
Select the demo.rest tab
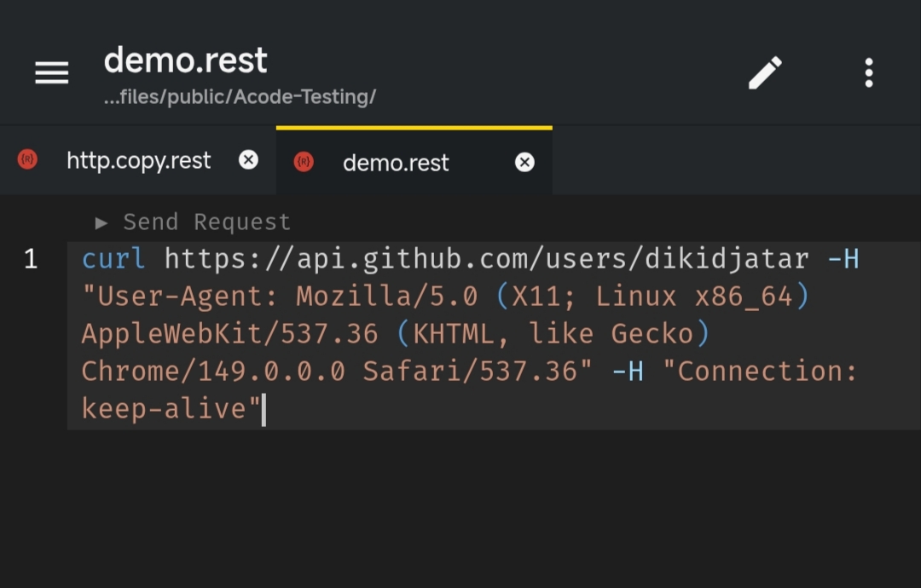(414, 162)
